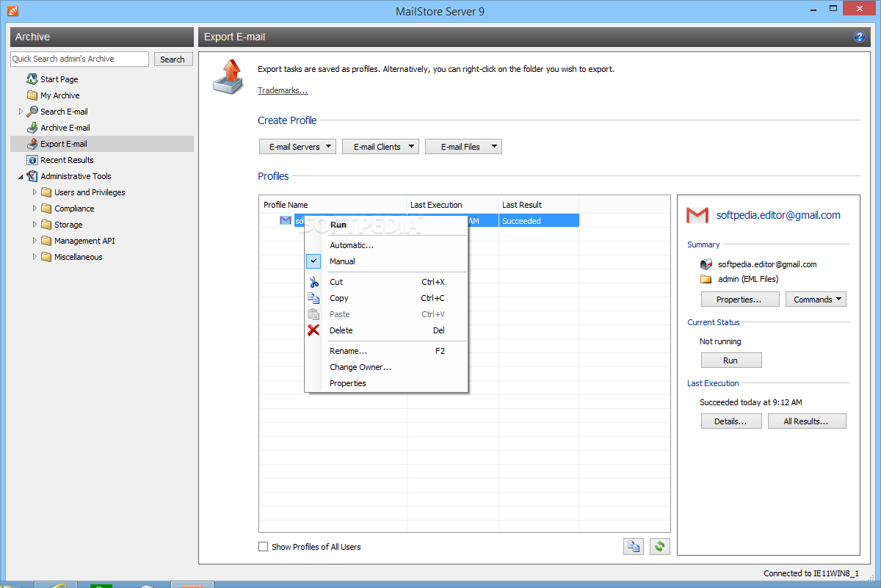Viewport: 881px width, 588px height.
Task: Click the Miscellaneous folder icon
Action: pos(46,257)
